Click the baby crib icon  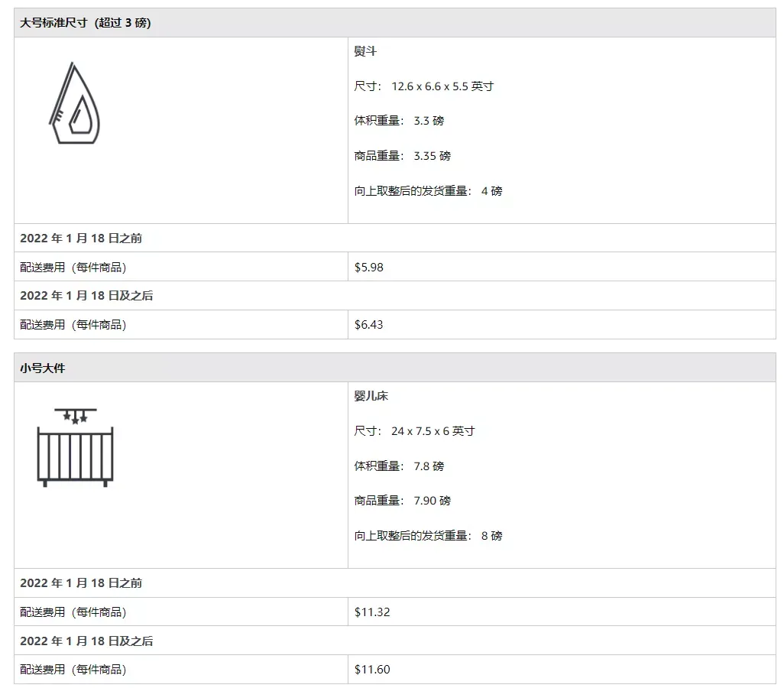[x=76, y=447]
